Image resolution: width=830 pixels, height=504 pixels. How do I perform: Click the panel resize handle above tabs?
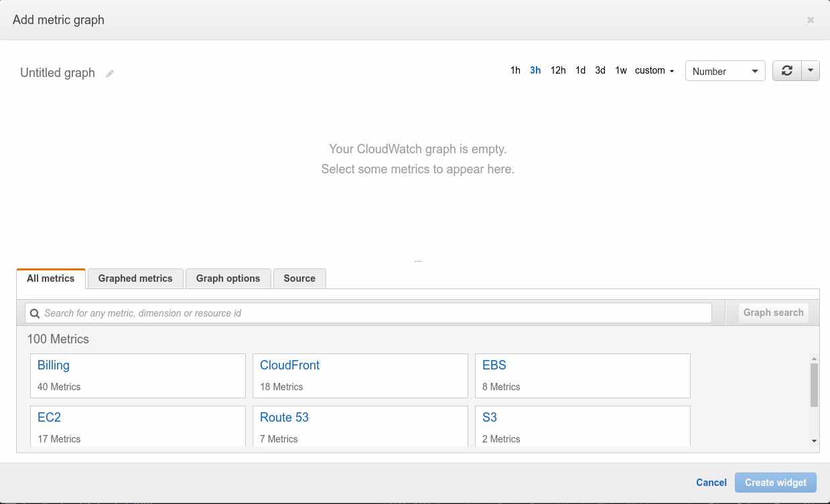pyautogui.click(x=418, y=261)
